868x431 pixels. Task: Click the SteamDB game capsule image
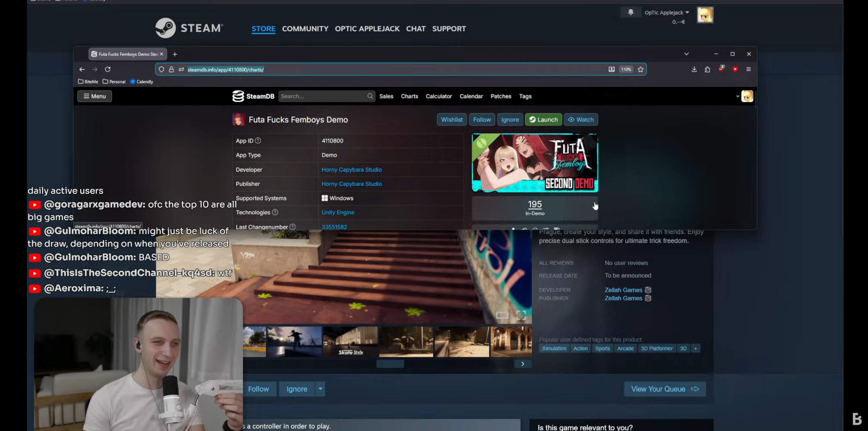[535, 163]
